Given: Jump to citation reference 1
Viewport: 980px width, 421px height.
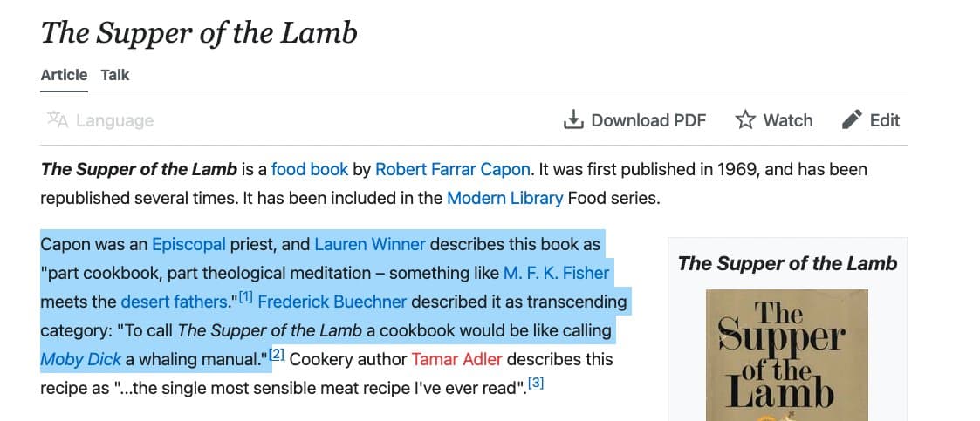Looking at the screenshot, I should point(245,297).
